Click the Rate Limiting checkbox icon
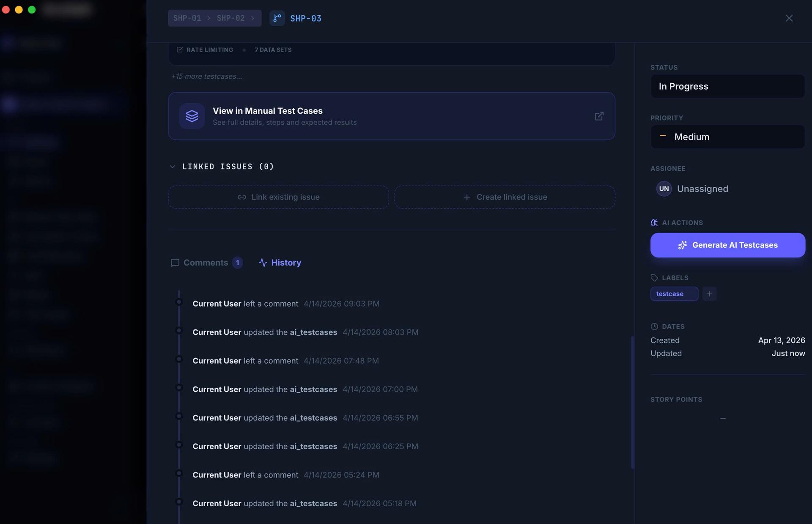The image size is (812, 524). tap(180, 50)
